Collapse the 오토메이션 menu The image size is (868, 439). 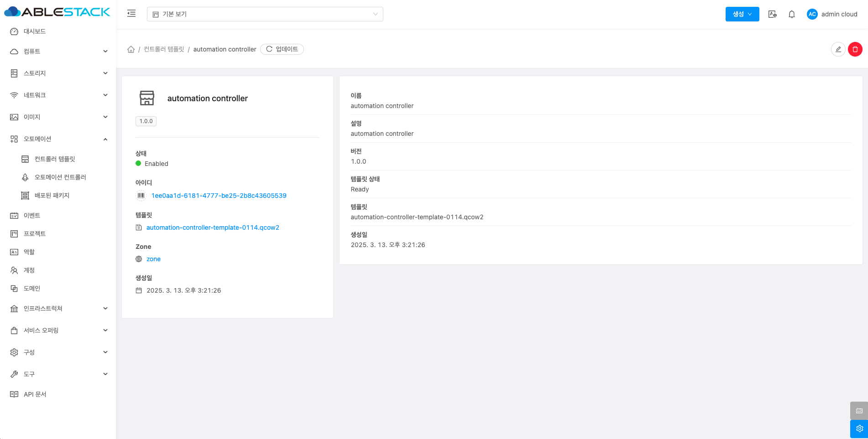[58, 139]
